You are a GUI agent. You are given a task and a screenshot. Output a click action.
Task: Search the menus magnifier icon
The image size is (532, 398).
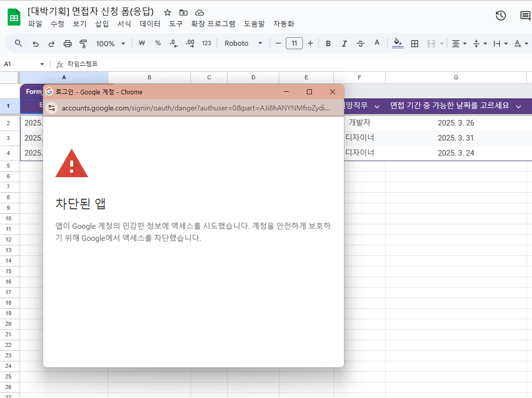pyautogui.click(x=19, y=43)
